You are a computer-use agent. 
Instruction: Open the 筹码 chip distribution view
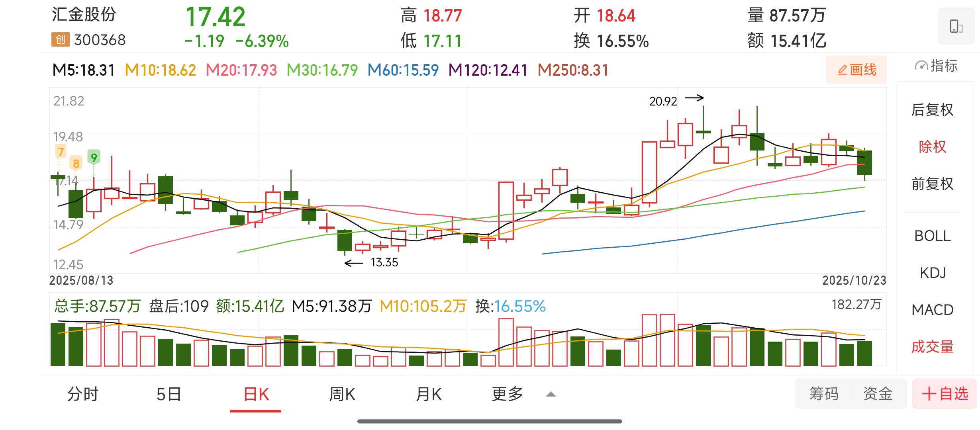823,394
